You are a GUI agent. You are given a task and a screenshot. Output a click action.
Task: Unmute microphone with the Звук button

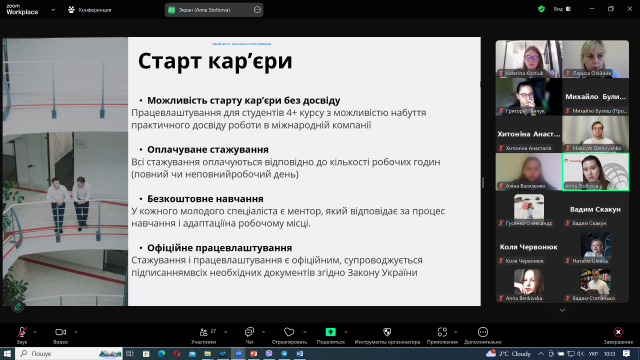[x=22, y=335]
